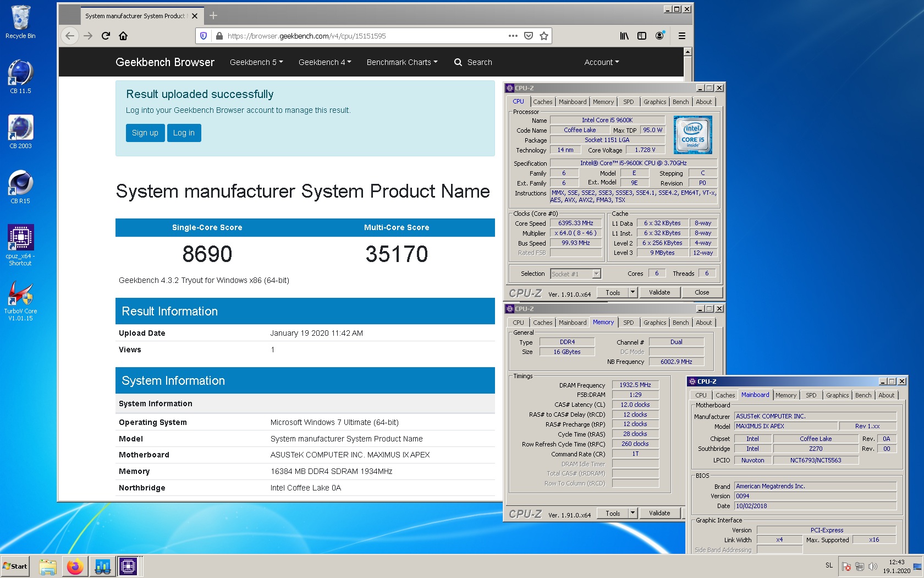
Task: Expand the Account dropdown menu
Action: (x=602, y=62)
